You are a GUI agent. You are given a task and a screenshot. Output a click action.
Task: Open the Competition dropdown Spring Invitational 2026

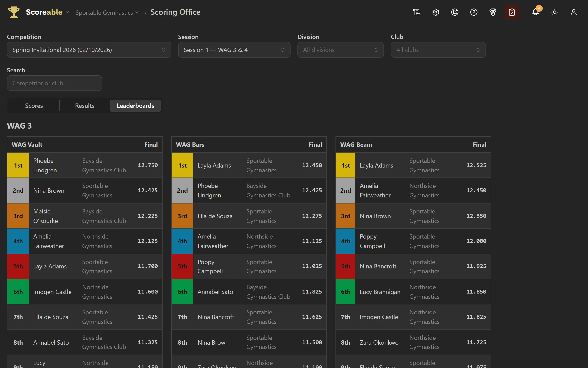(x=89, y=50)
